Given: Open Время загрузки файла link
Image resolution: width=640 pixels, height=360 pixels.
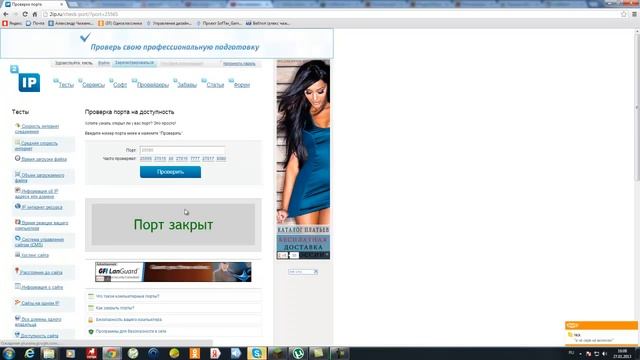Looking at the screenshot, I should (x=44, y=159).
